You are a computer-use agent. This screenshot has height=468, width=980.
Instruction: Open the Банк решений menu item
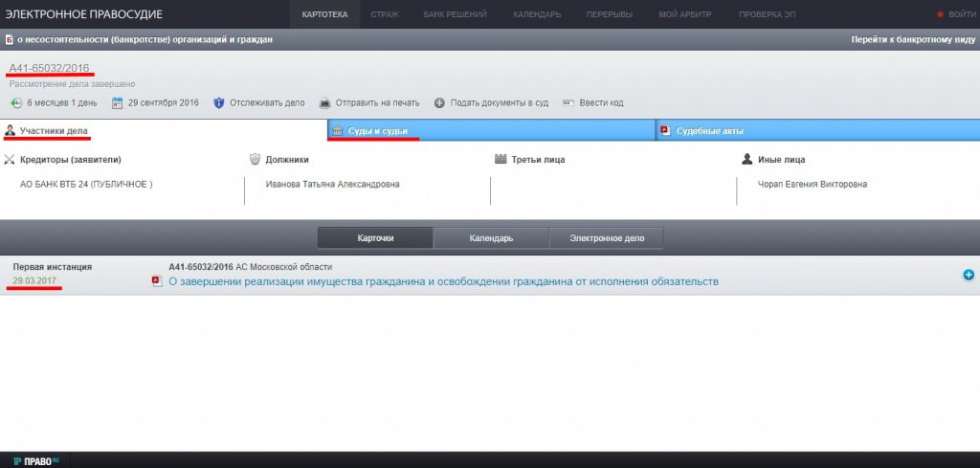pyautogui.click(x=455, y=14)
